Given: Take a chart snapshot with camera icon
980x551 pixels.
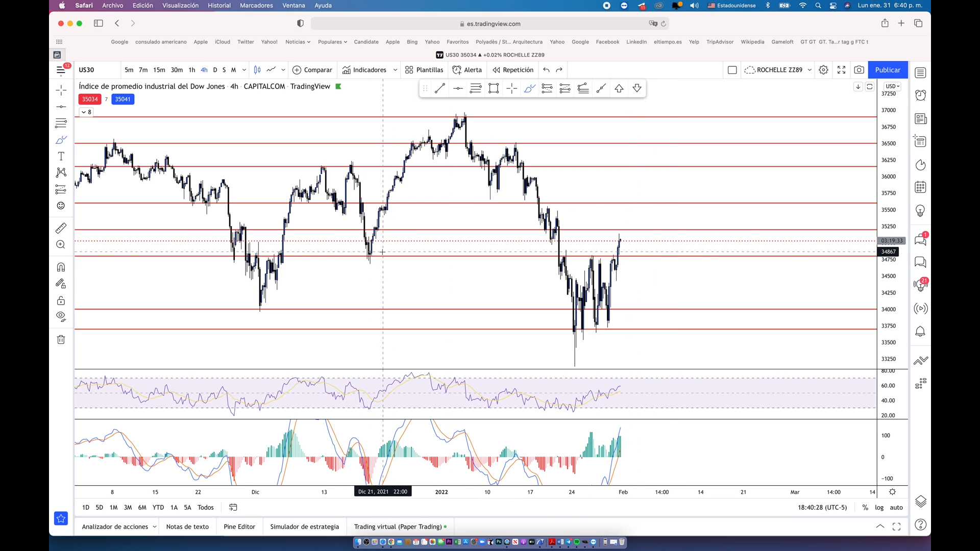Looking at the screenshot, I should 859,70.
